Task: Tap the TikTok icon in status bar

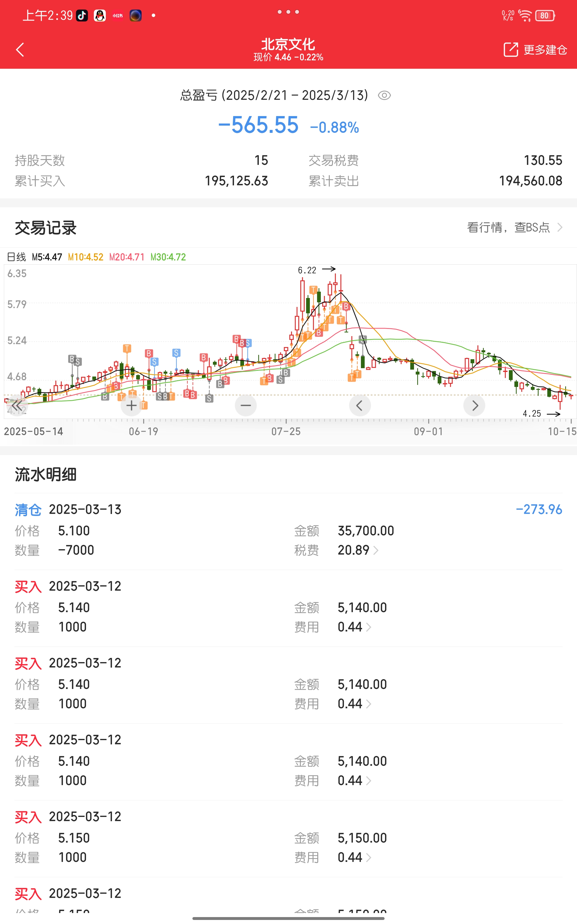Action: click(x=82, y=16)
